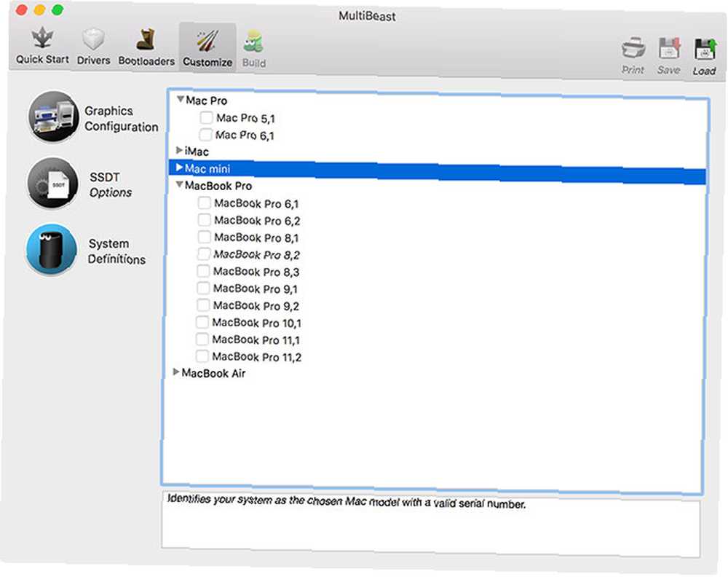Select the System Definitions label
The width and height of the screenshot is (728, 577).
click(116, 251)
